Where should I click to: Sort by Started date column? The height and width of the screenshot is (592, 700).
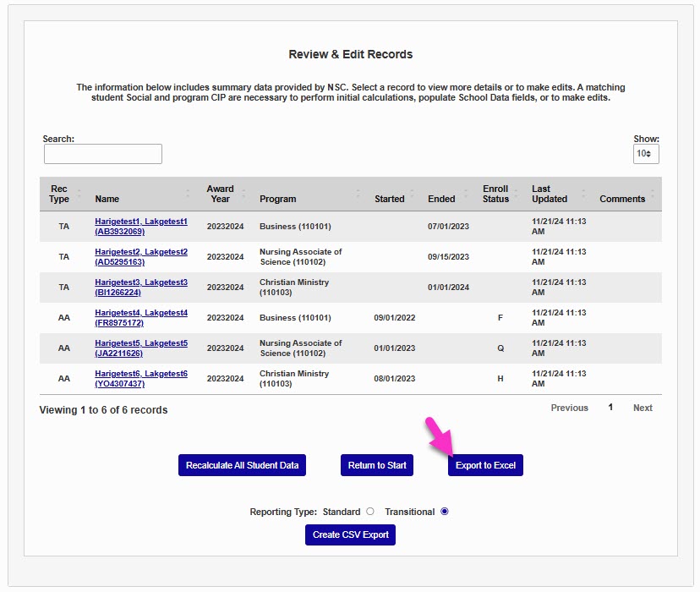390,199
